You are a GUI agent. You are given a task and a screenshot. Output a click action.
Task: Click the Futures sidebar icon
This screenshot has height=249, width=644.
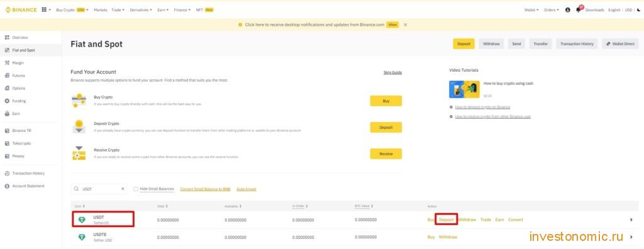coord(7,75)
